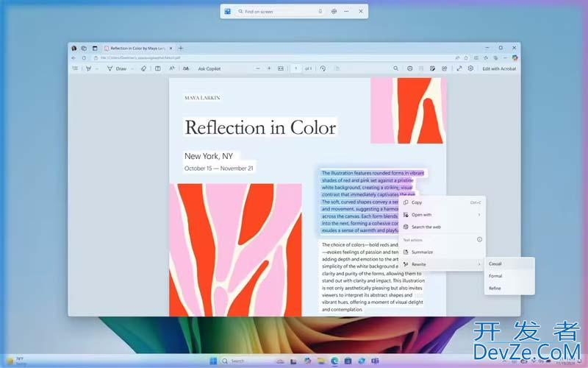
Task: Toggle the PDF table of contents panel
Action: pyautogui.click(x=75, y=68)
